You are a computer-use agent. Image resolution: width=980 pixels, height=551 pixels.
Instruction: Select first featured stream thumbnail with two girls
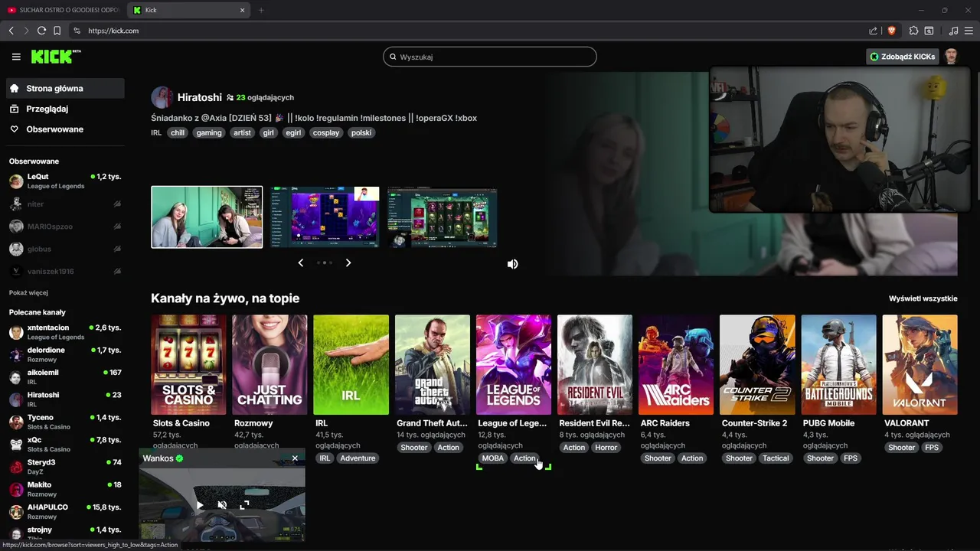click(x=207, y=217)
